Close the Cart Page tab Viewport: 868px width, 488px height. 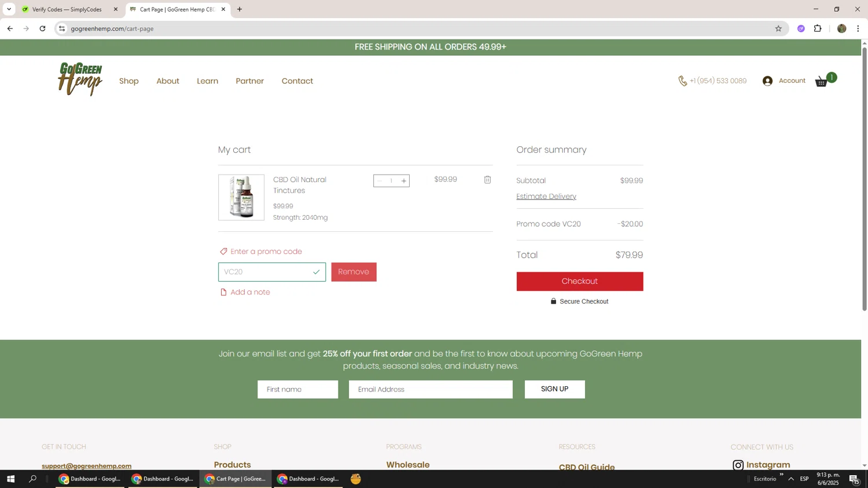223,9
